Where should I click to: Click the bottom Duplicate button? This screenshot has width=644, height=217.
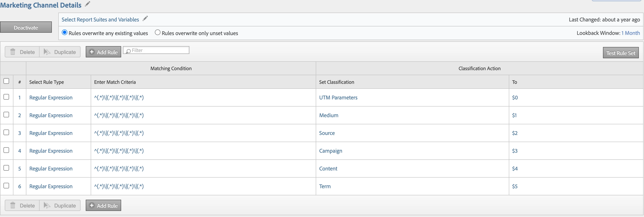(60, 206)
